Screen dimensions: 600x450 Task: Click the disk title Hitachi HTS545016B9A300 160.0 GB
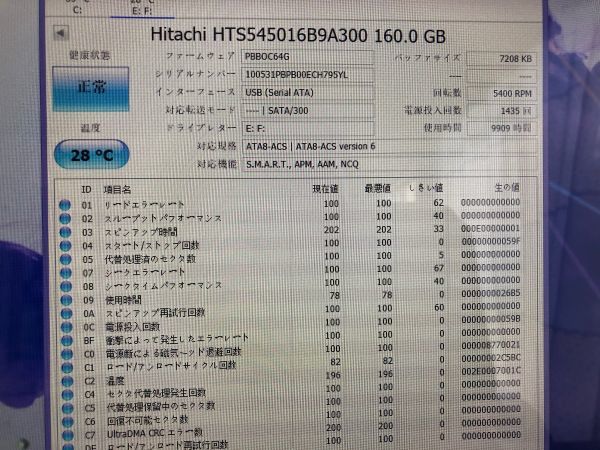298,35
